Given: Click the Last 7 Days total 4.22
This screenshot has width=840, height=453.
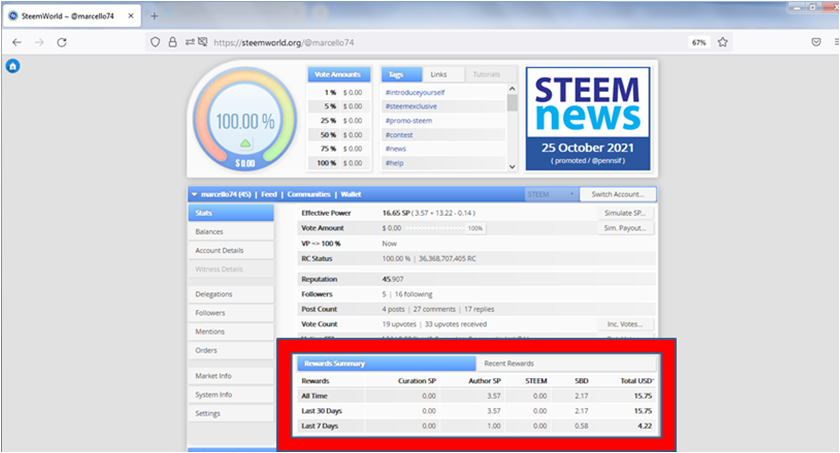Looking at the screenshot, I should click(645, 426).
